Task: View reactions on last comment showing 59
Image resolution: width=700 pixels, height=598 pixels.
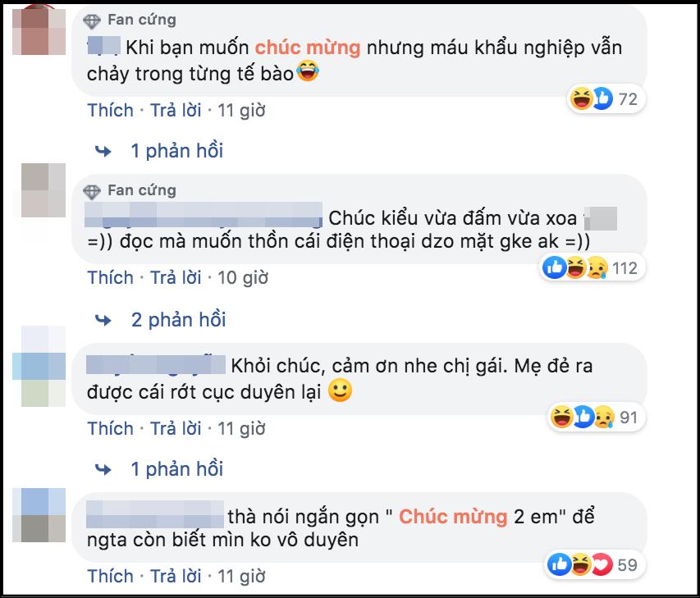Action: (591, 564)
